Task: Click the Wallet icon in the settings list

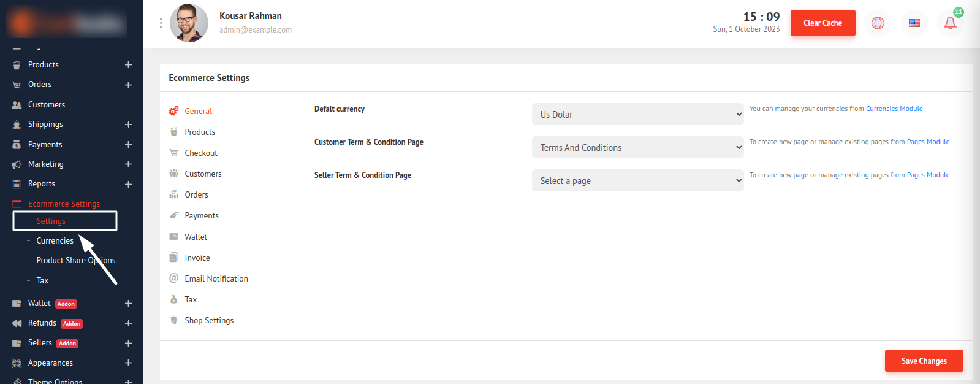Action: point(174,237)
